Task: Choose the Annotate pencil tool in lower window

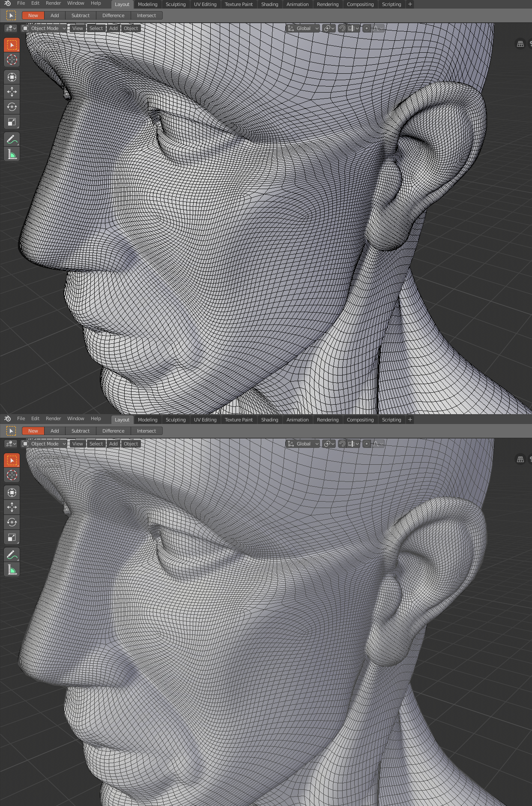Action: [12, 555]
